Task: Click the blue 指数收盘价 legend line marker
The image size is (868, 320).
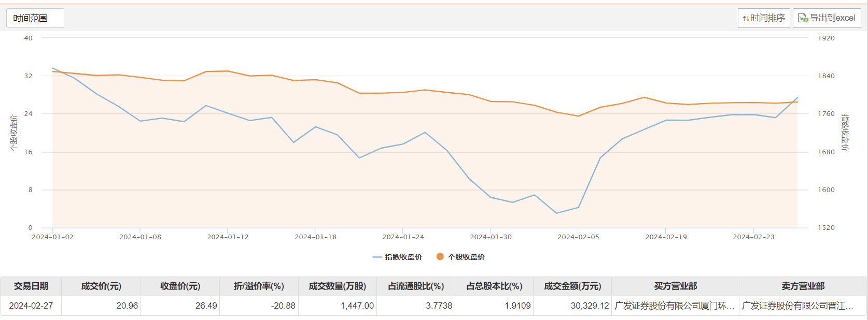Action: click(377, 257)
